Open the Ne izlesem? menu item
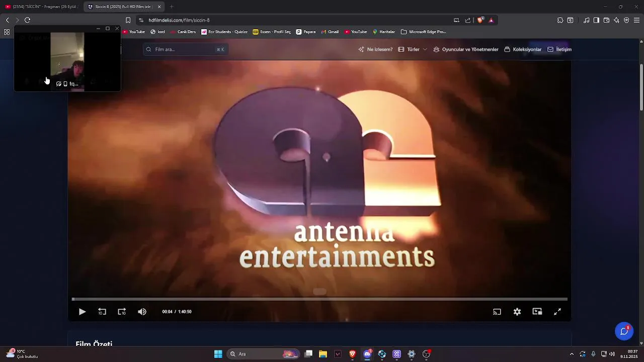The height and width of the screenshot is (362, 644). (375, 49)
